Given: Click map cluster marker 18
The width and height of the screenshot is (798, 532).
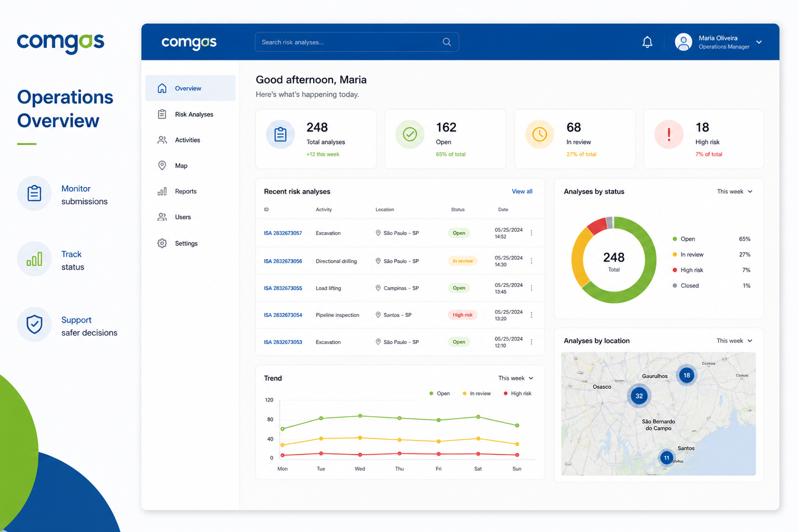Looking at the screenshot, I should [687, 375].
